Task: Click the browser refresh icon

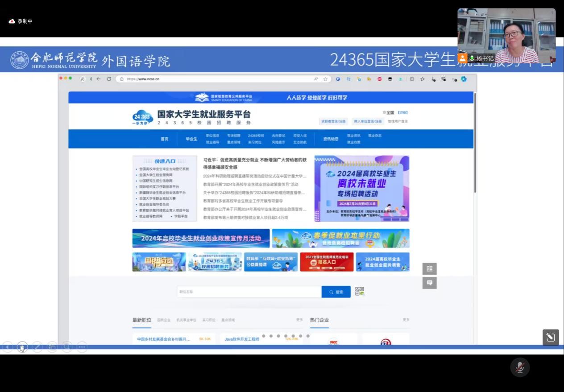Action: tap(109, 79)
